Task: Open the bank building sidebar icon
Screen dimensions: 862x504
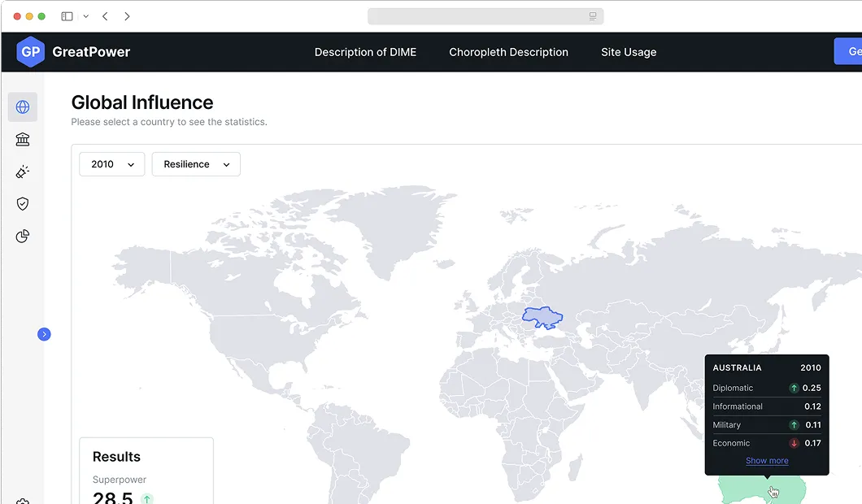Action: pyautogui.click(x=23, y=139)
